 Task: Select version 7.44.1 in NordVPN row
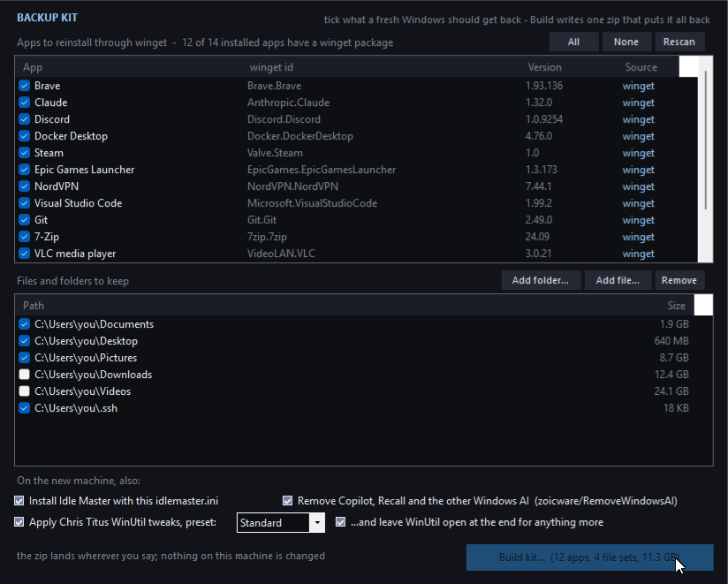click(x=538, y=186)
